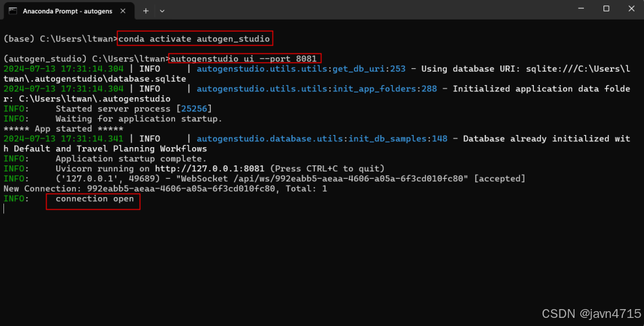Image resolution: width=644 pixels, height=326 pixels.
Task: Click the 'connection open' message
Action: 95,199
